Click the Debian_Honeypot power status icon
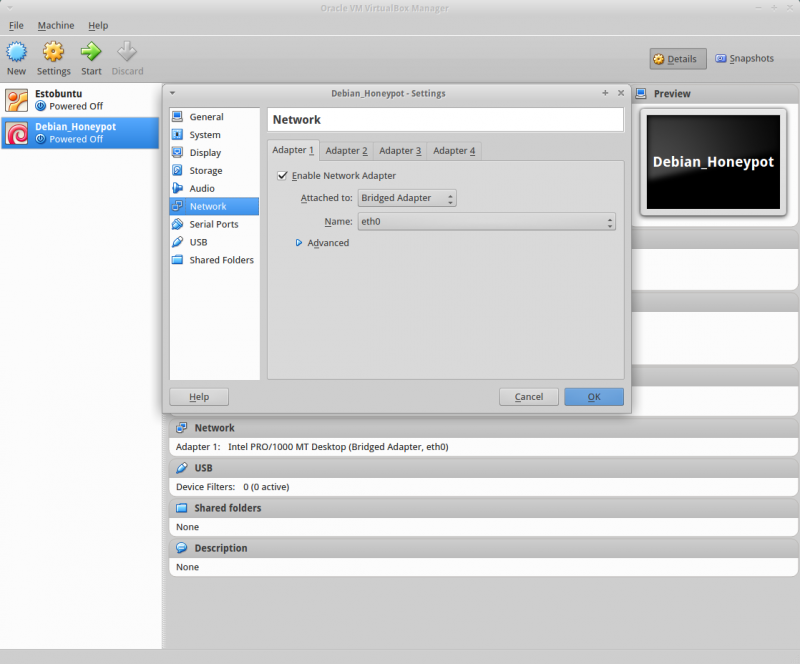 click(41, 139)
